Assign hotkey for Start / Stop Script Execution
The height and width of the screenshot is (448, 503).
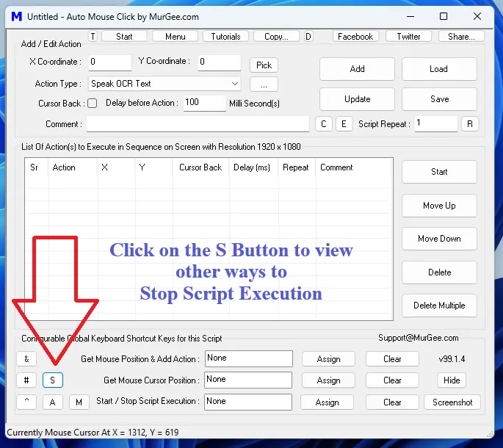[x=327, y=402]
